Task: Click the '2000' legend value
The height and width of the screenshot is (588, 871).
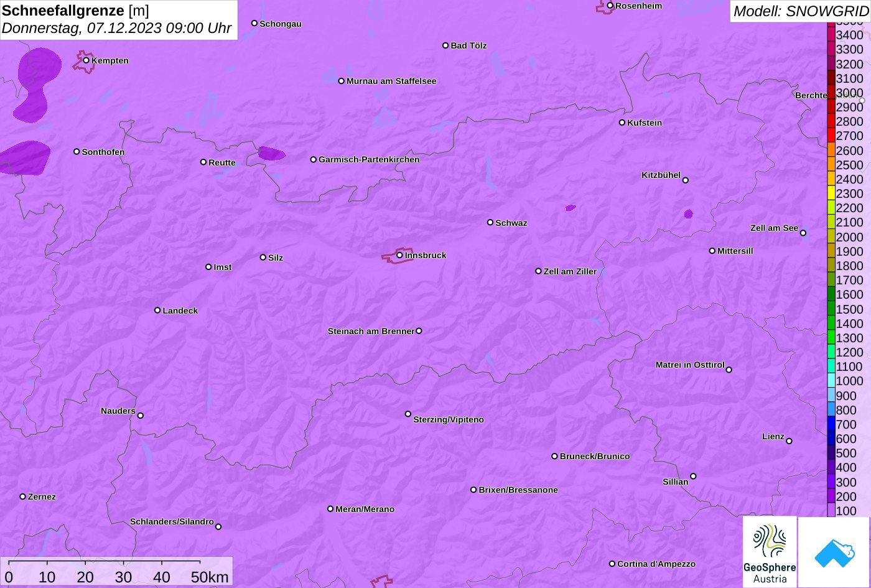Action: point(850,237)
